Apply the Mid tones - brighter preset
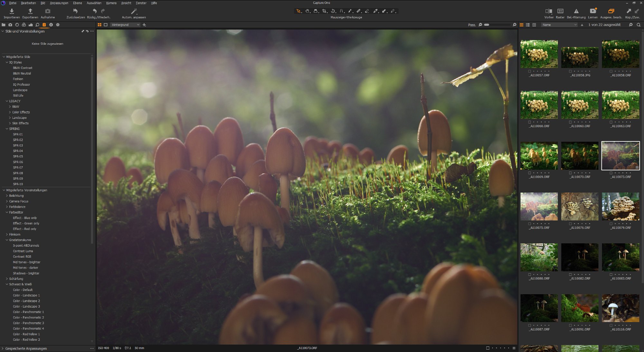 point(26,262)
